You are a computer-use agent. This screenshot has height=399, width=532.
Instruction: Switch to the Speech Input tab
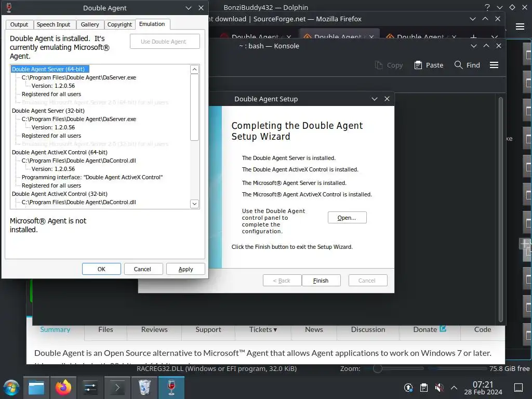click(54, 24)
